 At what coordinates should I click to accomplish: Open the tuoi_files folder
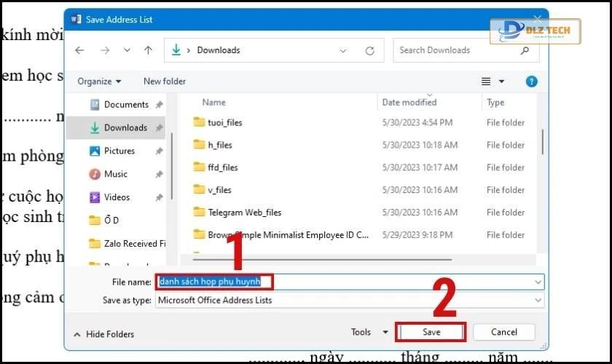[224, 122]
